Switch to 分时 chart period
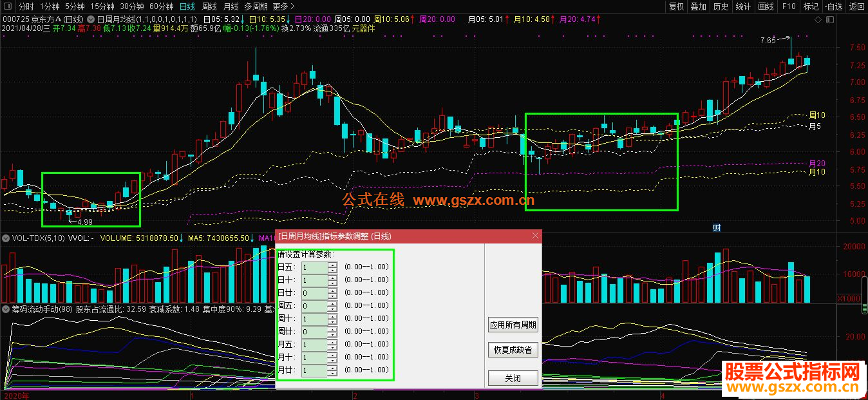The height and width of the screenshot is (400, 868). pyautogui.click(x=26, y=6)
